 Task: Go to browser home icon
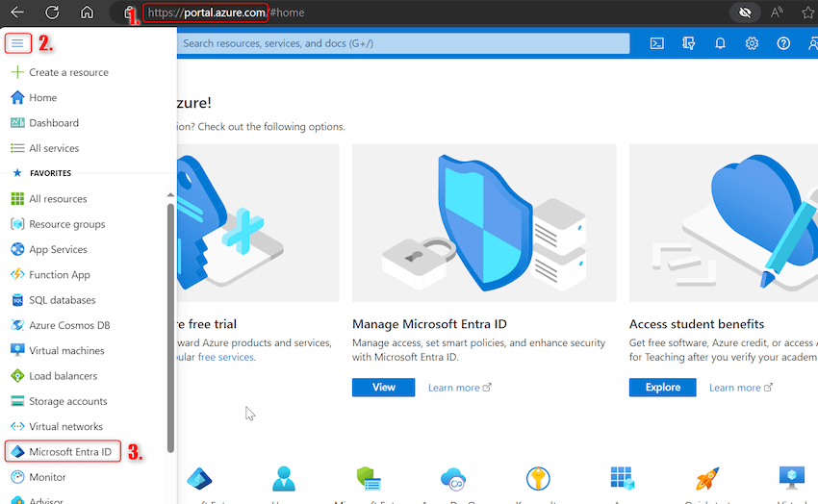point(87,12)
